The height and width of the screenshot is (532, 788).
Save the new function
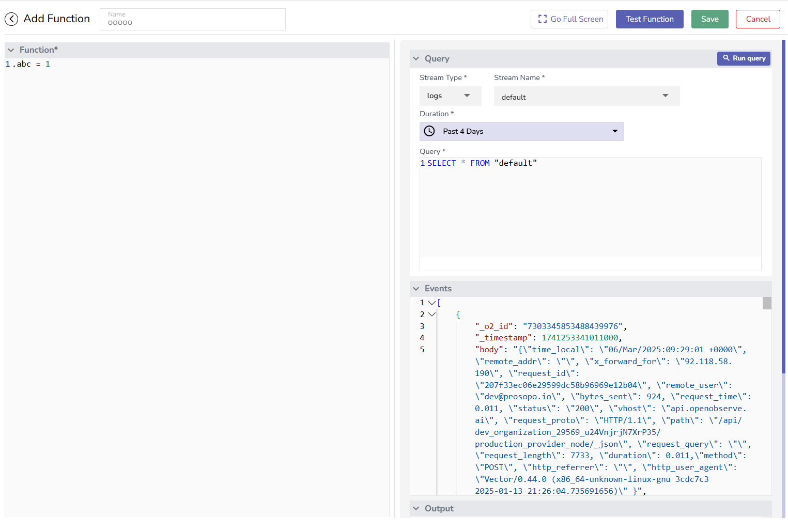[709, 19]
